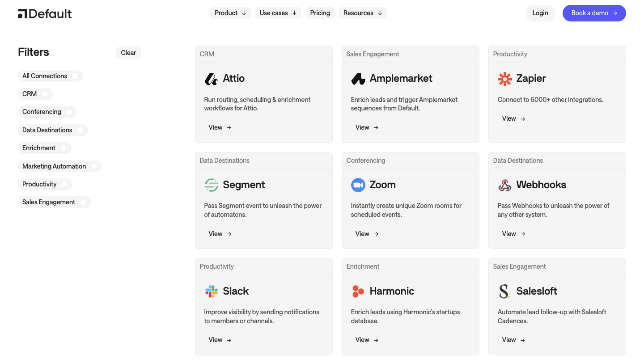The height and width of the screenshot is (363, 644).
Task: Toggle the Marketing Automation filter
Action: click(94, 166)
